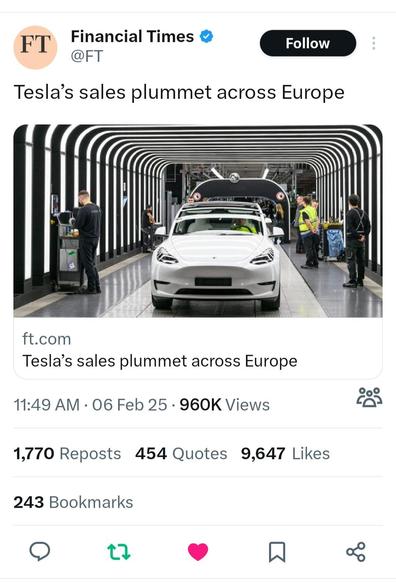Toggle the green repost arrows icon

pyautogui.click(x=119, y=552)
